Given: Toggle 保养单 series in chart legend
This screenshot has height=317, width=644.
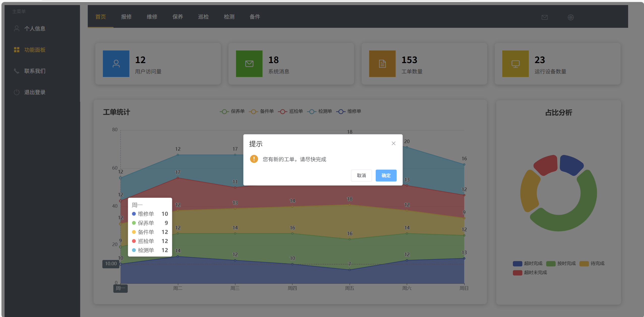Looking at the screenshot, I should point(232,111).
